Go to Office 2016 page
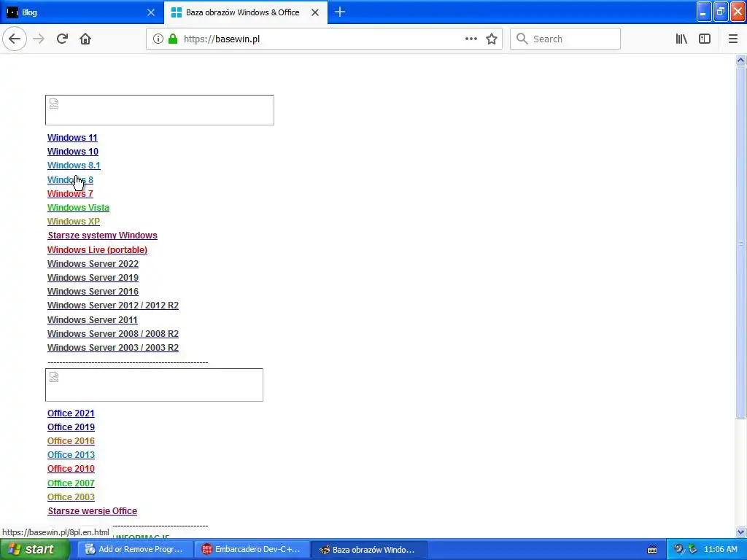 click(x=71, y=441)
